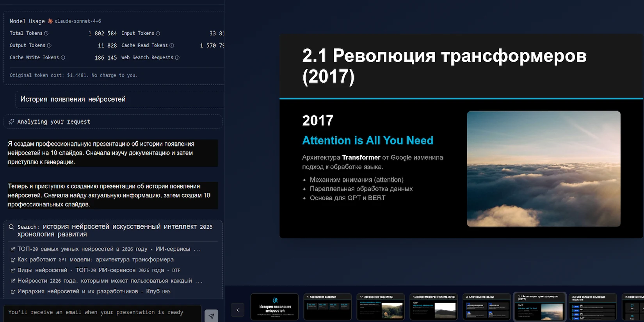Click the Total Tokens value 1 802 584

103,34
